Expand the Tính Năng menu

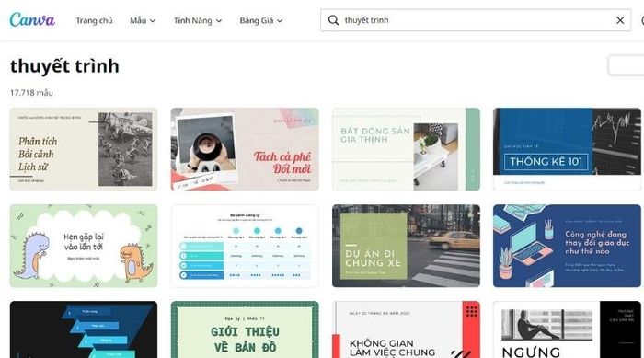(x=198, y=20)
